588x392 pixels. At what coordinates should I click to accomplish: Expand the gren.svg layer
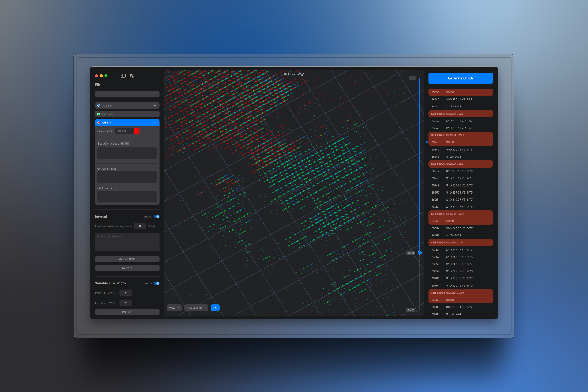coord(155,114)
